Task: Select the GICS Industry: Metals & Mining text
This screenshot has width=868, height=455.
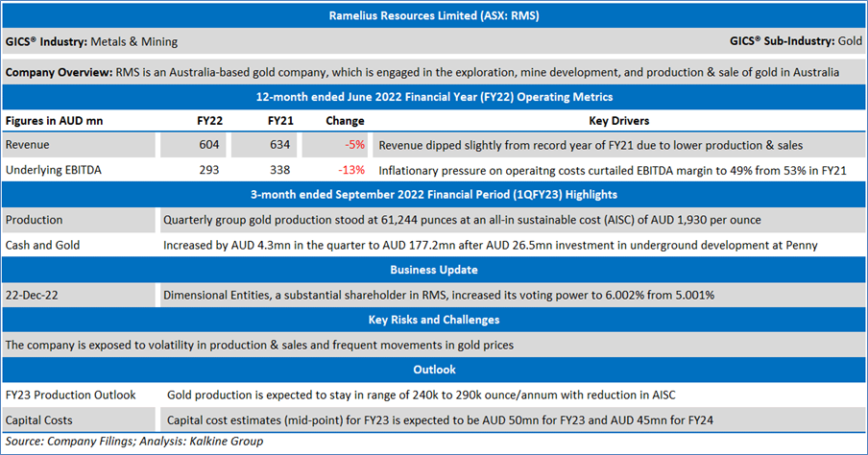Action: click(91, 41)
